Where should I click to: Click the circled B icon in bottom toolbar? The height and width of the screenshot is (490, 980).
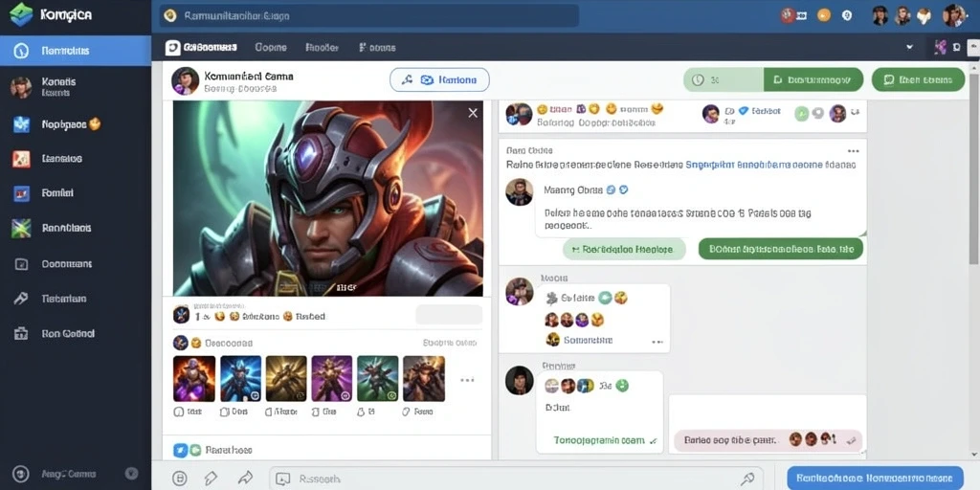click(x=179, y=479)
